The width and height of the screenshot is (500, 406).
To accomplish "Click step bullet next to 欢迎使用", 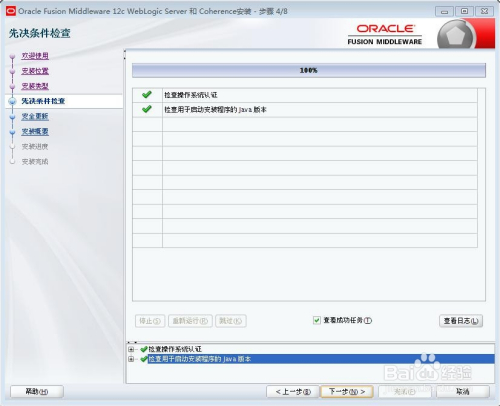I will click(13, 56).
